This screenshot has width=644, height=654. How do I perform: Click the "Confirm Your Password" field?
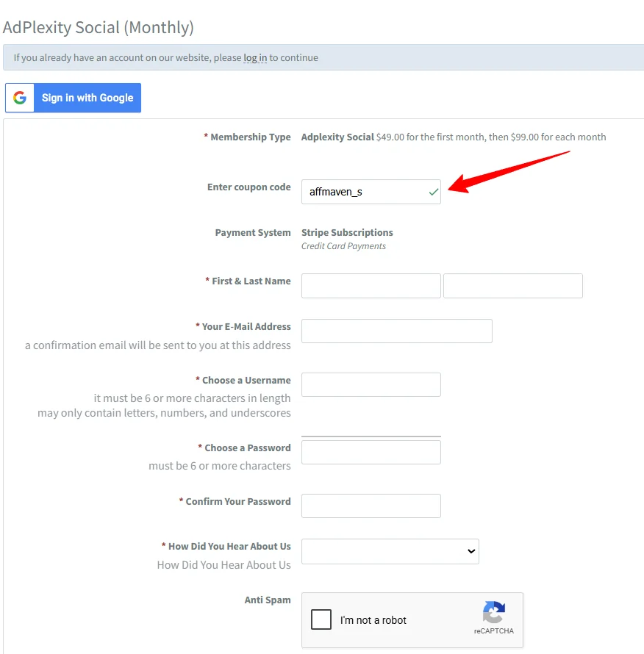pyautogui.click(x=371, y=506)
